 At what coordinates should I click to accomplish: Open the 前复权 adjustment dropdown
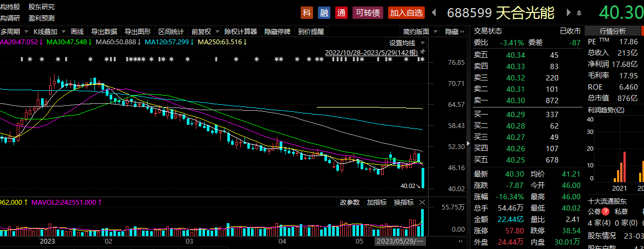coord(205,31)
